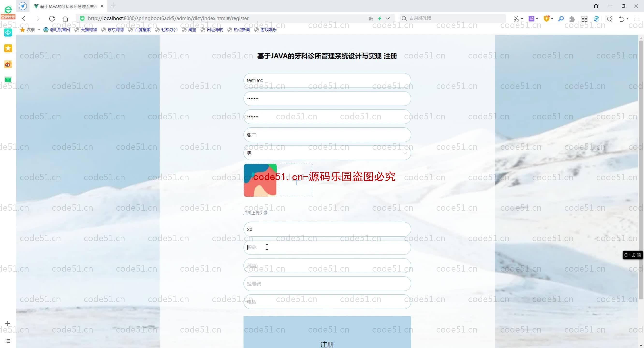Click the 电话 phone input field
This screenshot has height=348, width=644.
(x=327, y=302)
